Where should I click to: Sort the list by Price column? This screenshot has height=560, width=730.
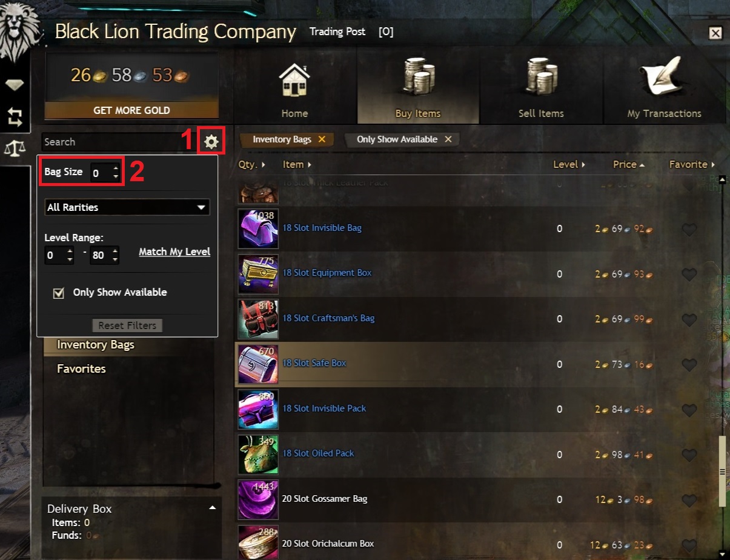tap(628, 164)
